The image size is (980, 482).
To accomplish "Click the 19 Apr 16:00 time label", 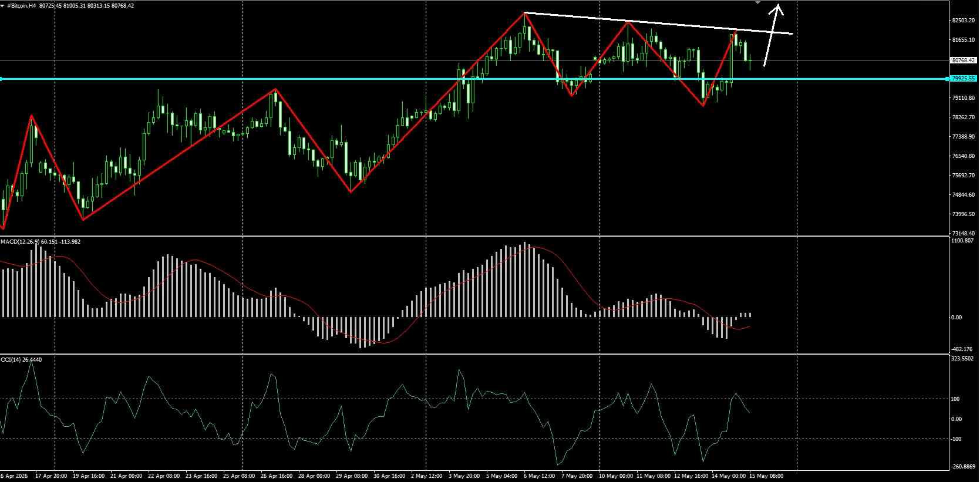I will (x=89, y=476).
